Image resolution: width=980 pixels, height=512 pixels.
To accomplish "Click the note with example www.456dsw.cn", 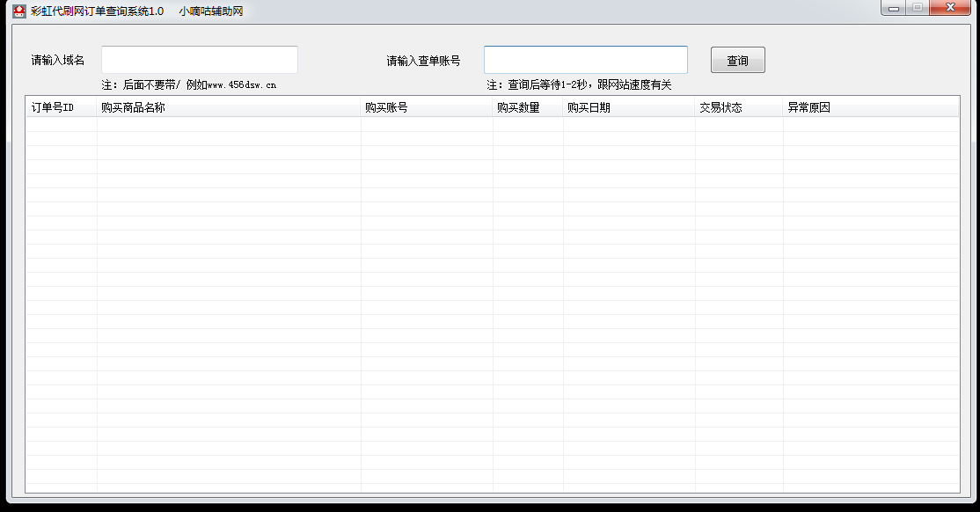I will pyautogui.click(x=189, y=85).
